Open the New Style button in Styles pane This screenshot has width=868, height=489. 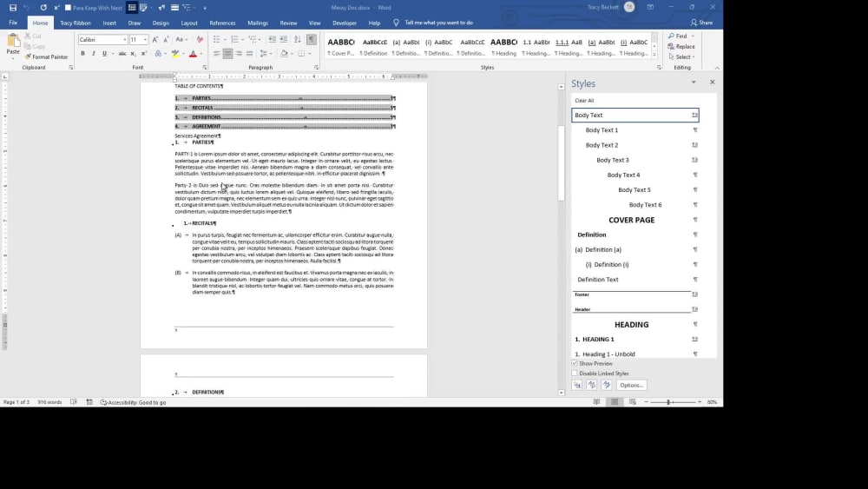click(x=577, y=385)
